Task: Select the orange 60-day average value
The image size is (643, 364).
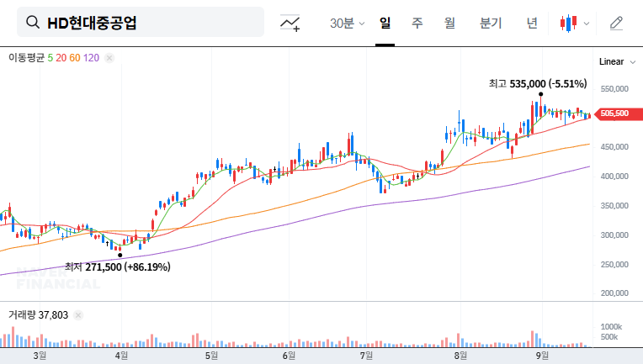Action: [75, 58]
